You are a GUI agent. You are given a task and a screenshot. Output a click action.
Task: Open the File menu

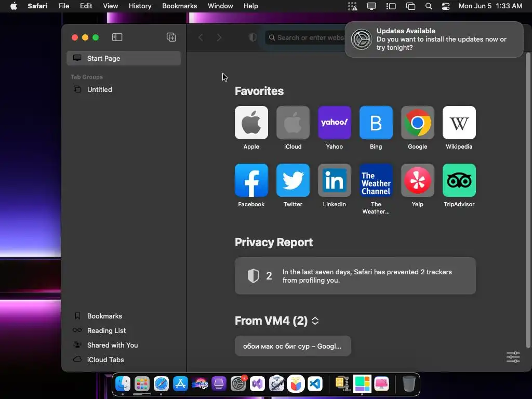click(63, 6)
